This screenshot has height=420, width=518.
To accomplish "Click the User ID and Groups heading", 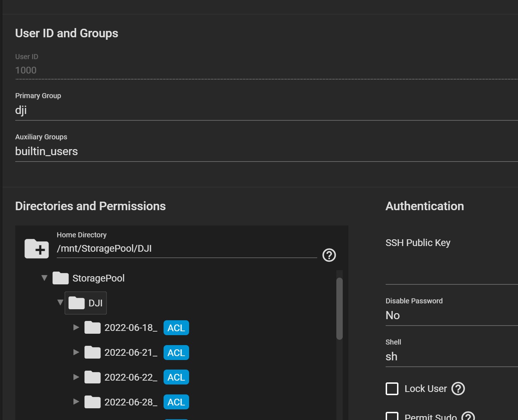I will (x=67, y=33).
